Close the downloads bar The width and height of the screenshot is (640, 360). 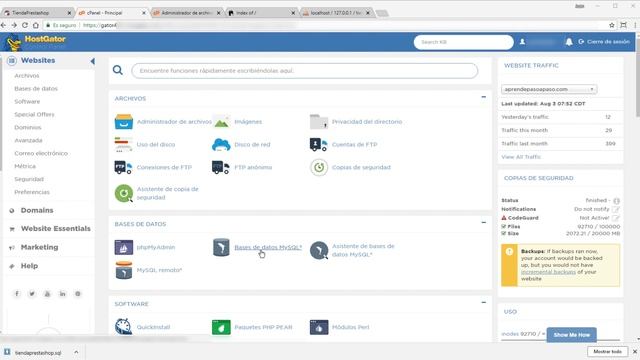(x=635, y=351)
